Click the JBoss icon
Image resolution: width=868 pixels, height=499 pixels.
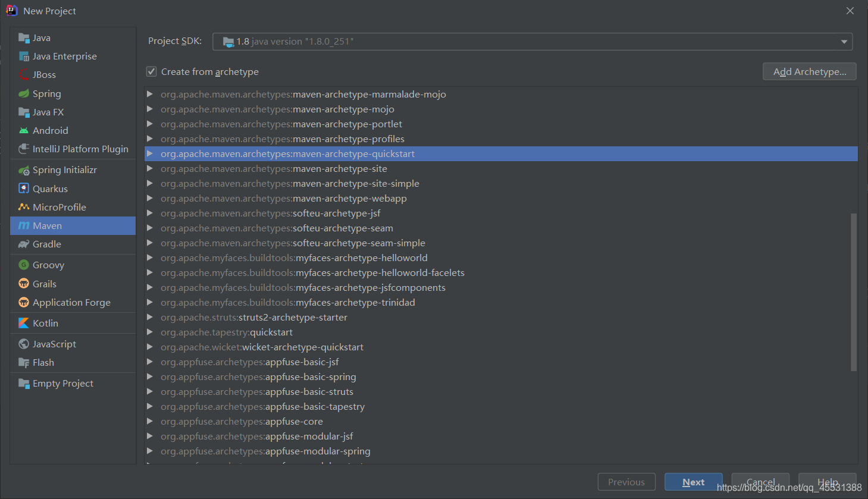click(24, 75)
